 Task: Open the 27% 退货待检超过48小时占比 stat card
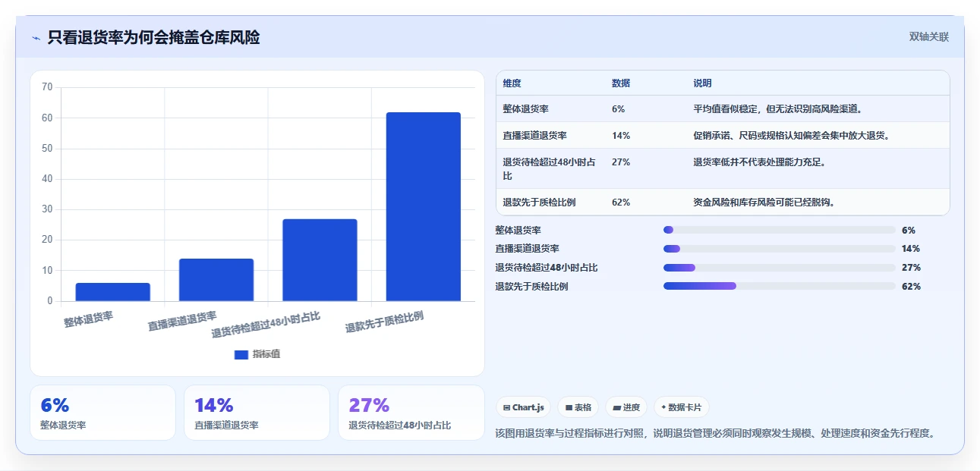[411, 413]
